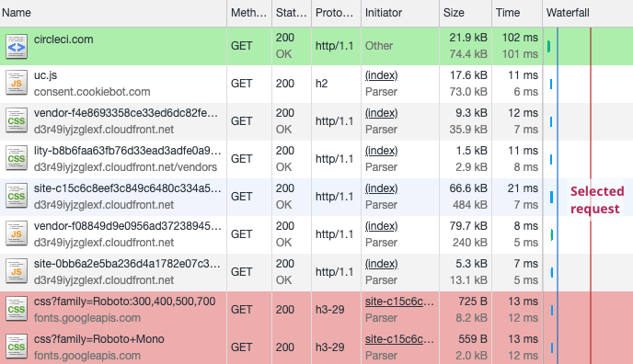Open (index) initiator link in vendor-f4e8693358 row

[382, 113]
